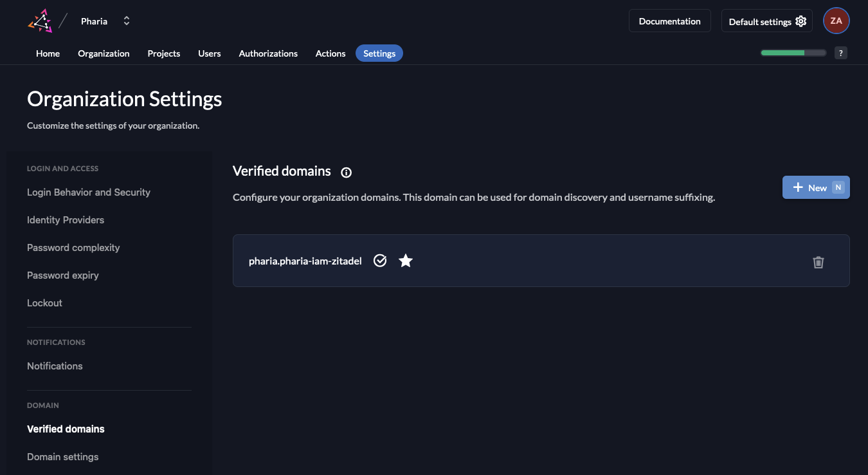868x475 pixels.
Task: Open the Zitadel logo home link
Action: click(x=39, y=20)
